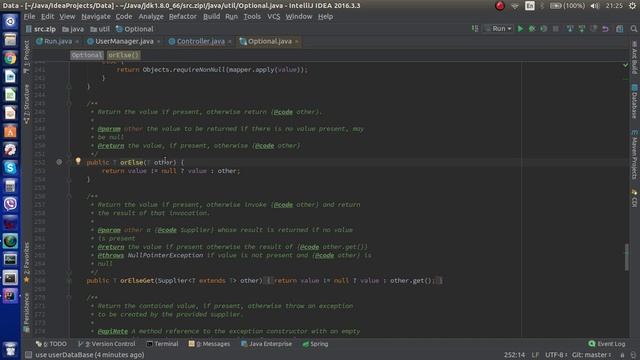
Task: Open the Messages tool window button
Action: coord(209,344)
